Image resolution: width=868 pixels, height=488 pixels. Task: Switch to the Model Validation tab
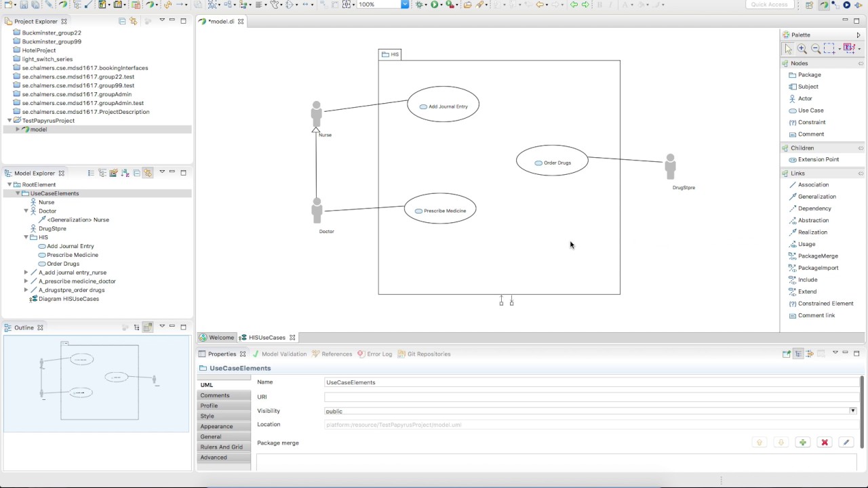[279, 354]
